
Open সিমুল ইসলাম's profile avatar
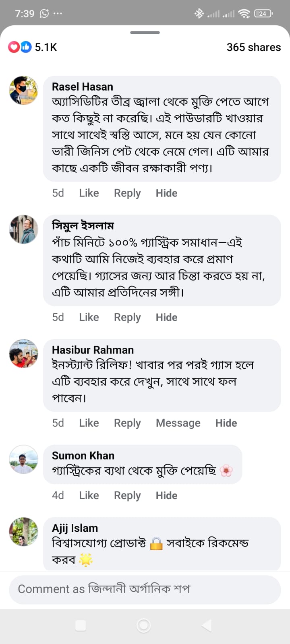click(24, 229)
